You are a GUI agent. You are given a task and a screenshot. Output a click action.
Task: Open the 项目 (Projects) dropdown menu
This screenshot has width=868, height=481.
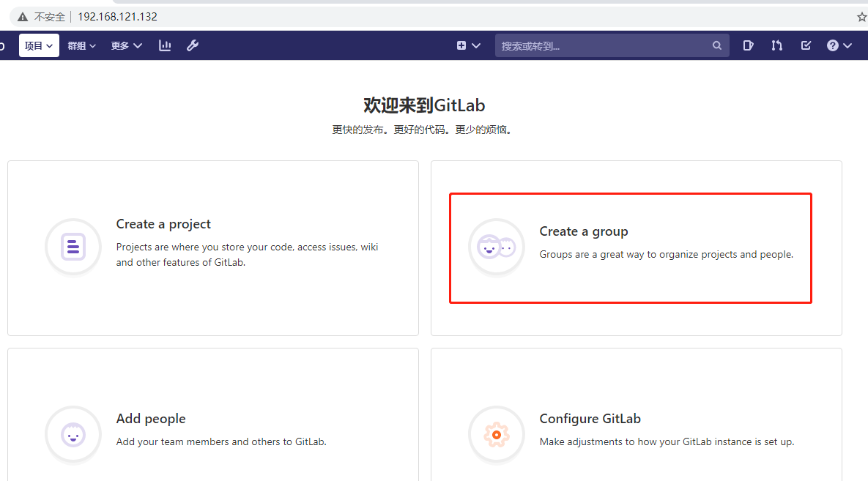[39, 45]
